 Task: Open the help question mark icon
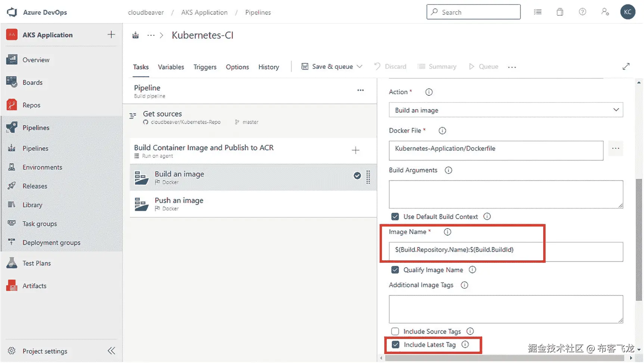[x=582, y=12]
